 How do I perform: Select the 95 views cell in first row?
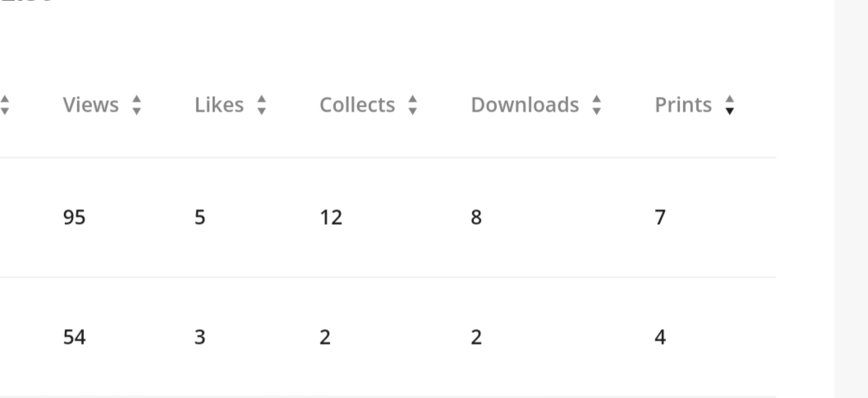(x=74, y=217)
